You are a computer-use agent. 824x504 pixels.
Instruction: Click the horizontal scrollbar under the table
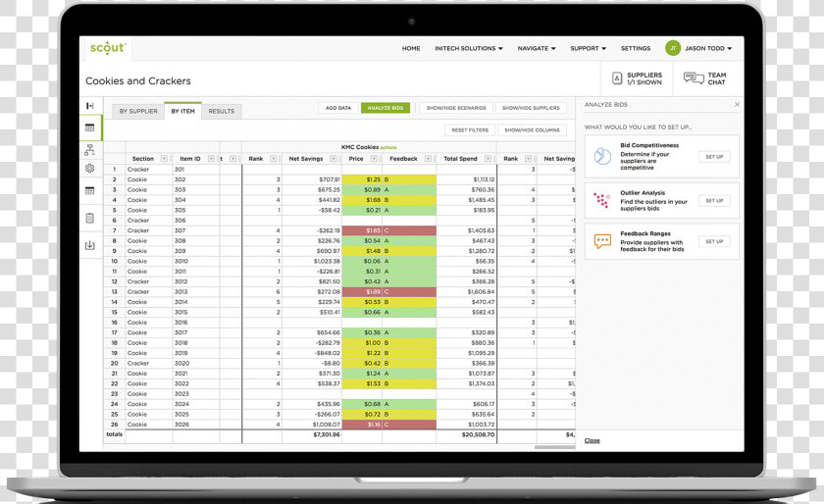(x=554, y=447)
